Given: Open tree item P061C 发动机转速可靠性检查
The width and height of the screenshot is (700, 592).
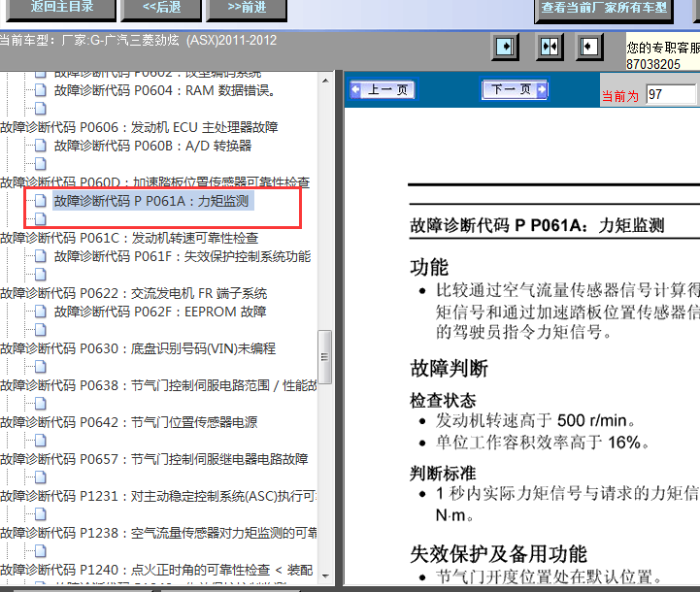Looking at the screenshot, I should 129,238.
